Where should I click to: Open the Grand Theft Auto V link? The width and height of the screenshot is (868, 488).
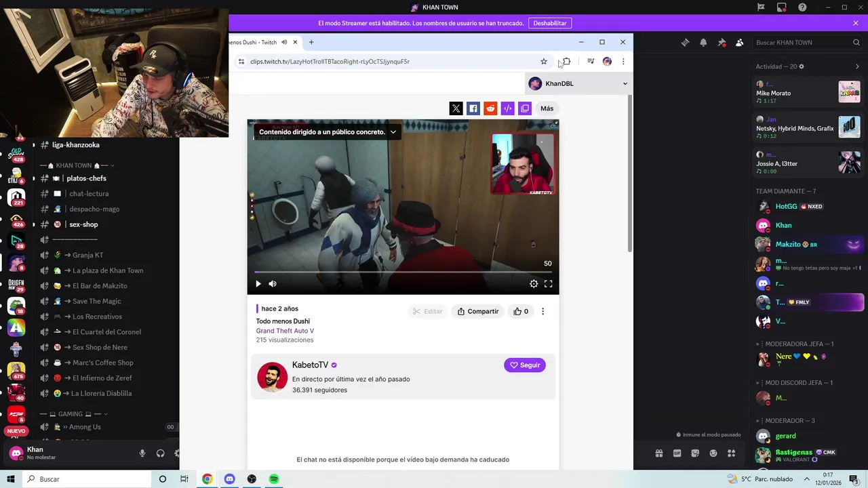pyautogui.click(x=285, y=331)
